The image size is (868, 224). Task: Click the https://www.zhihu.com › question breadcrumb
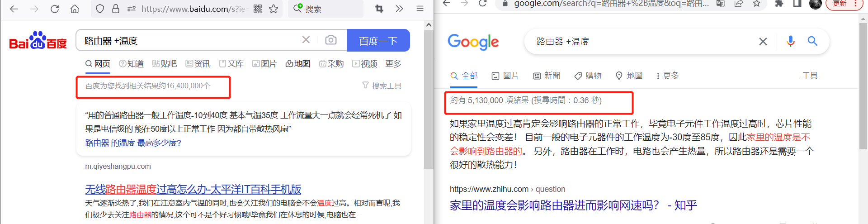click(507, 189)
